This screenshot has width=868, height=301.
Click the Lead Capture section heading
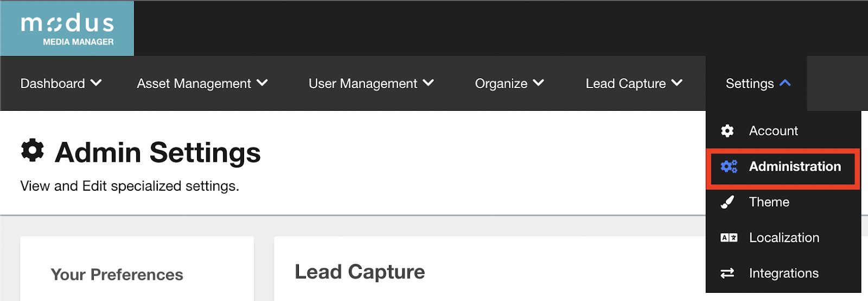coord(360,272)
